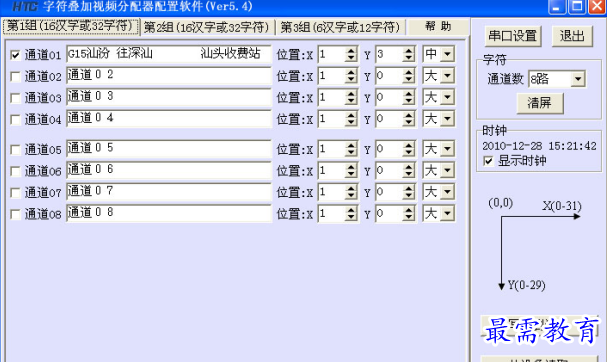Check the 通道07 checkbox
Viewport: 607px width, 362px height.
(x=15, y=192)
